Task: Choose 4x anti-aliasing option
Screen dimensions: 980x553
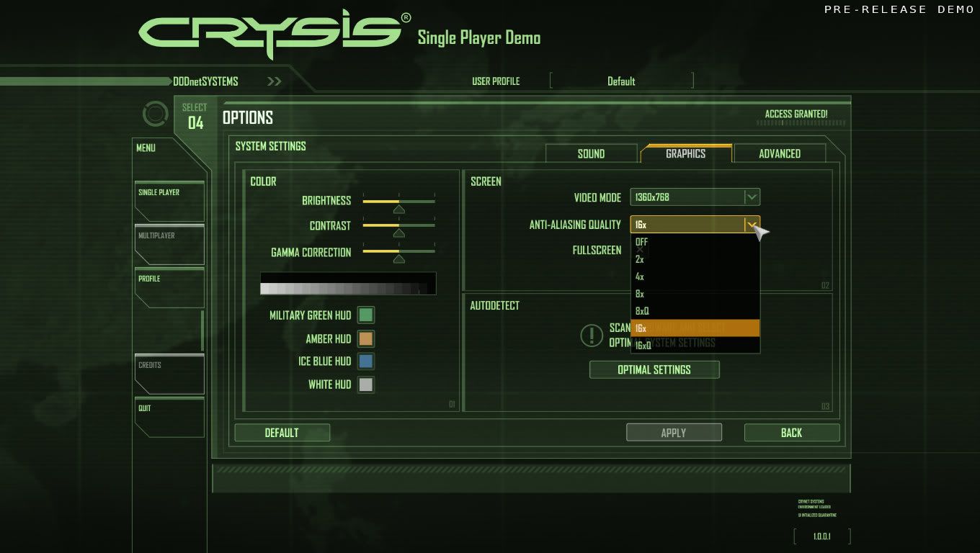Action: point(695,276)
